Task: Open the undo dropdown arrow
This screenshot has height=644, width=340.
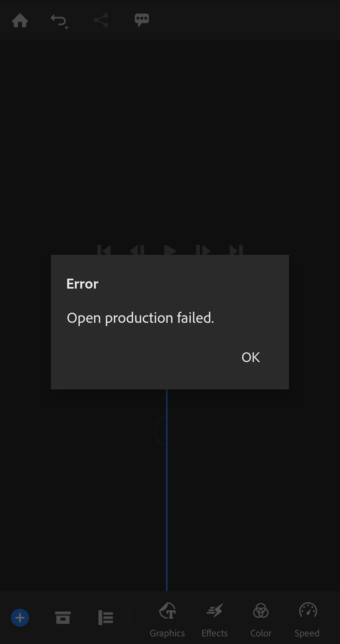Action: pyautogui.click(x=67, y=28)
